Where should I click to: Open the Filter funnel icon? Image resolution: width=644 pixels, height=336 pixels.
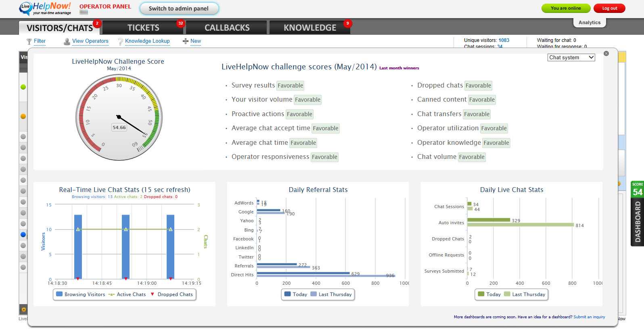click(29, 42)
